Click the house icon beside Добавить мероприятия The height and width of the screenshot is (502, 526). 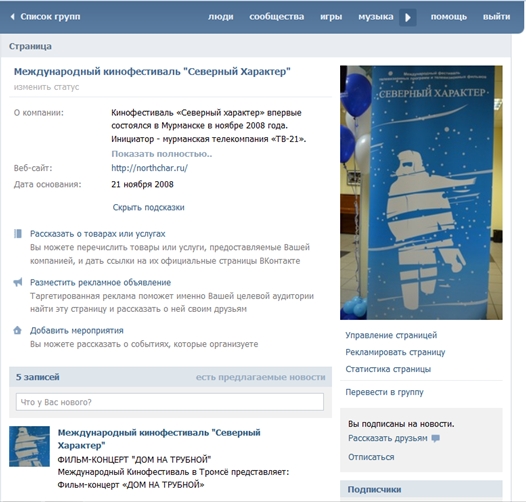pos(17,330)
